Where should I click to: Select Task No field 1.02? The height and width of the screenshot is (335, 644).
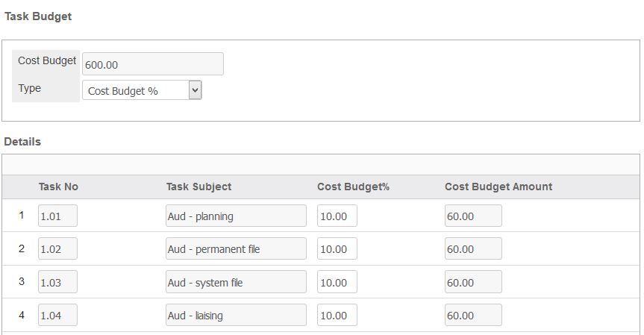57,248
